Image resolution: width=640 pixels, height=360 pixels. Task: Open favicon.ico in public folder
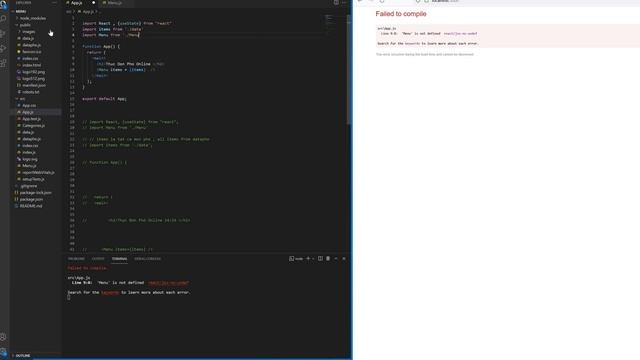click(31, 52)
